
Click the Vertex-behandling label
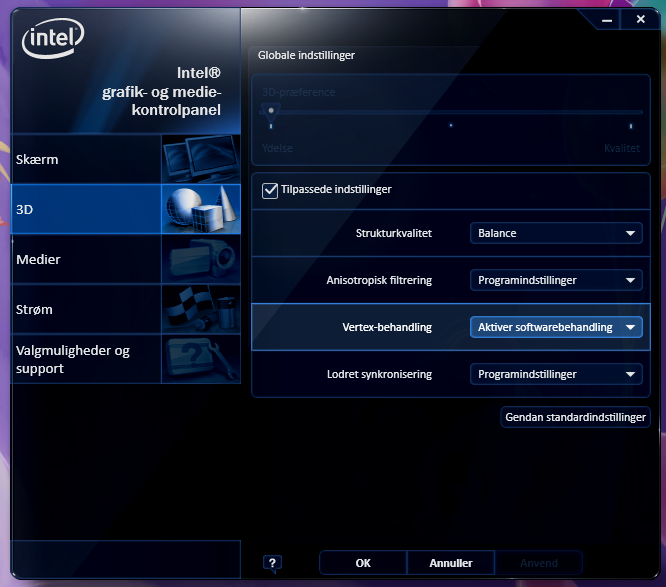click(x=387, y=327)
